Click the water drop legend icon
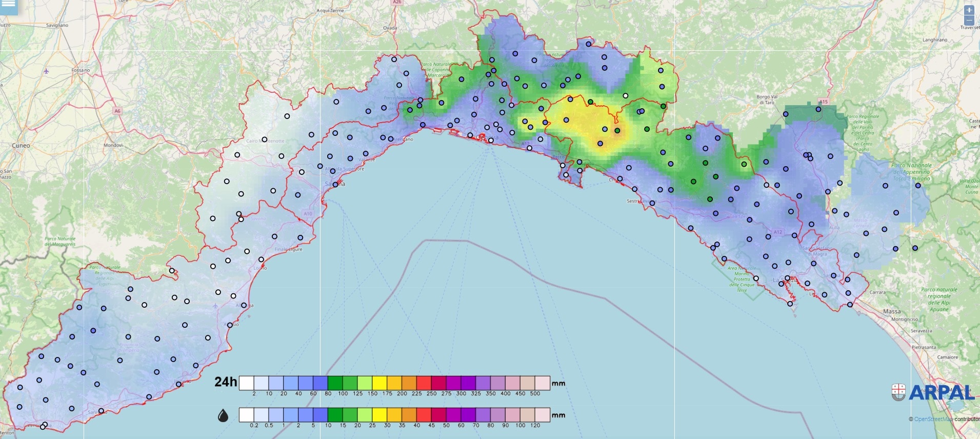The image size is (980, 439). [223, 415]
